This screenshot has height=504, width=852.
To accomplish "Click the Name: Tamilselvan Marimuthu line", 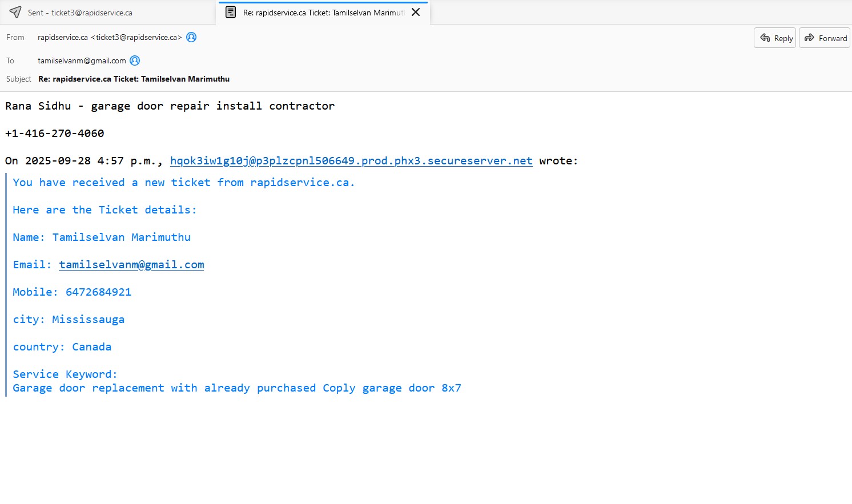I will (x=102, y=237).
